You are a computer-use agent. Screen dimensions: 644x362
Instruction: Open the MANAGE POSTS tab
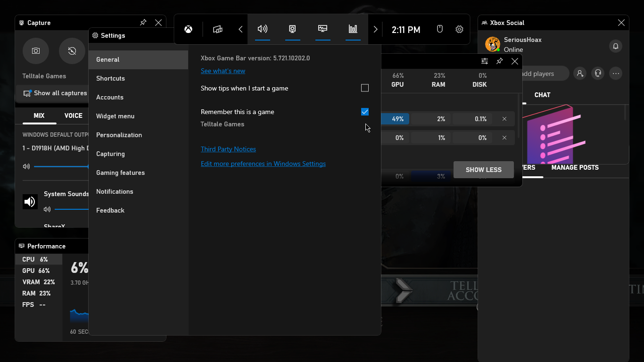pos(575,167)
